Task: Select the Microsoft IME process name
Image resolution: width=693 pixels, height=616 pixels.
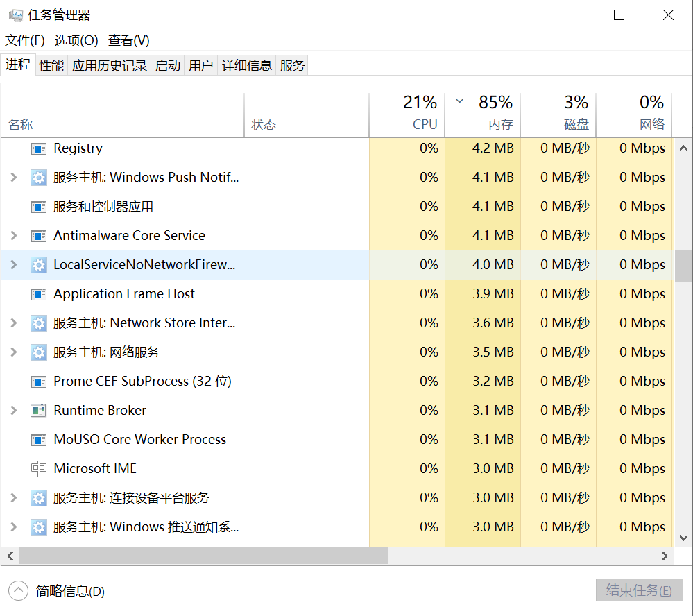Action: 95,469
